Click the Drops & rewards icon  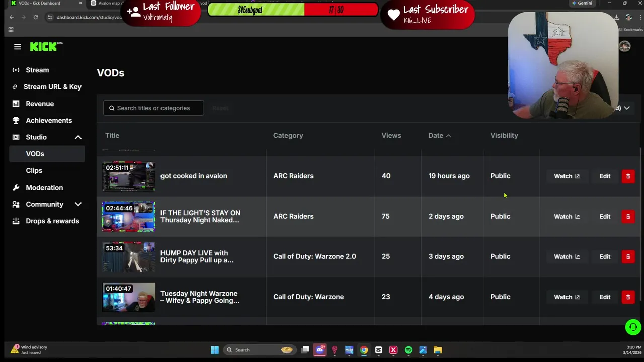click(16, 221)
